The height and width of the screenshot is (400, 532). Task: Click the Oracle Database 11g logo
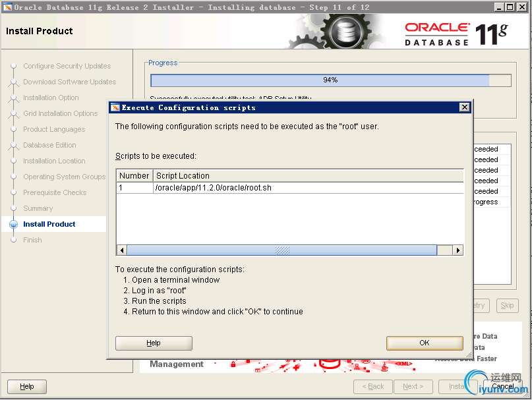pos(456,34)
